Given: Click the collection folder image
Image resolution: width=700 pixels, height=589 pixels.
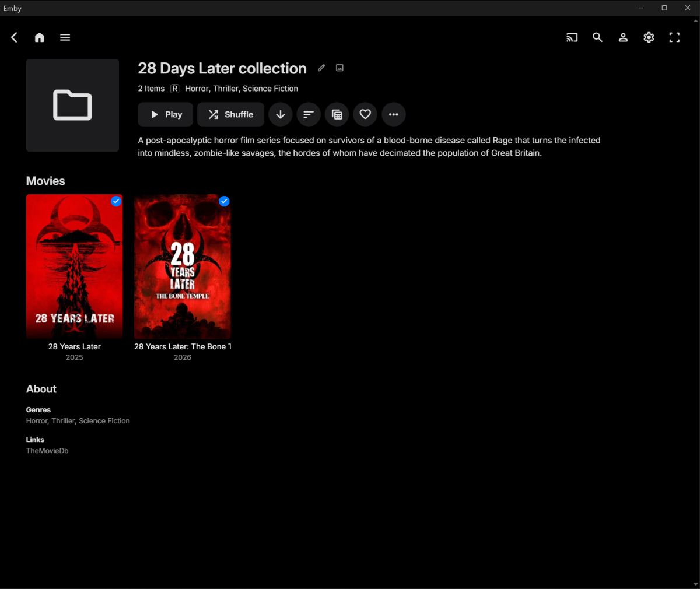Looking at the screenshot, I should coord(73,106).
